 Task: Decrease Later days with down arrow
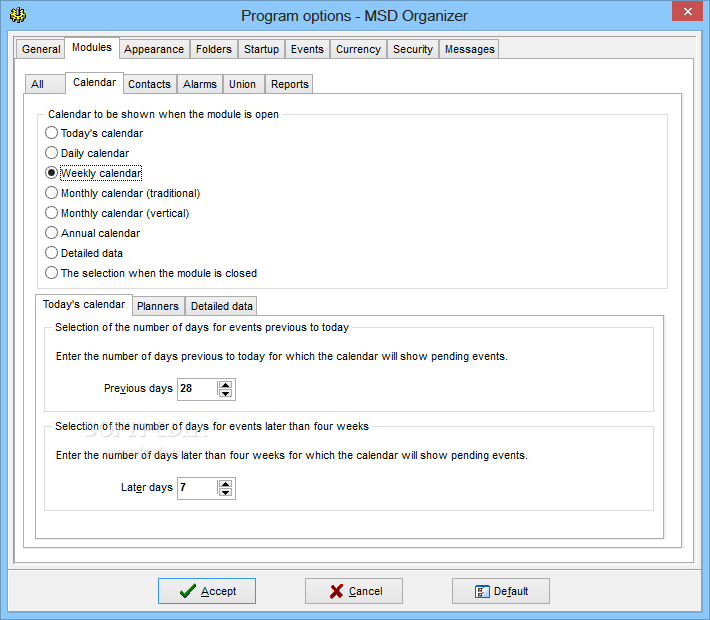[x=225, y=492]
